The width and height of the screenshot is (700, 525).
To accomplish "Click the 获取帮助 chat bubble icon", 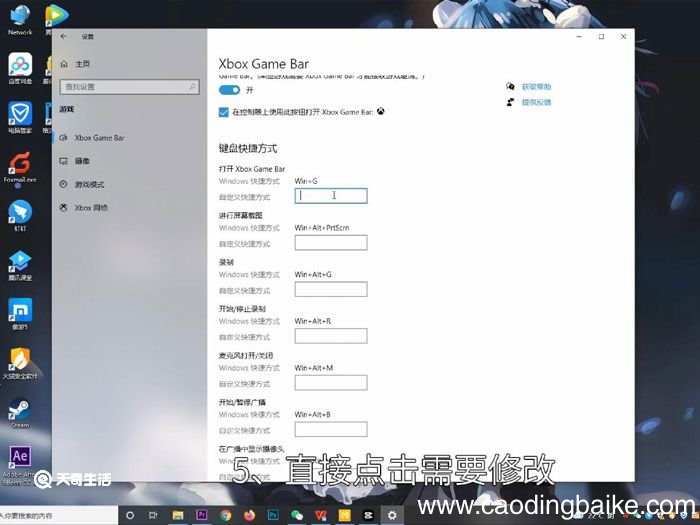I will 510,86.
